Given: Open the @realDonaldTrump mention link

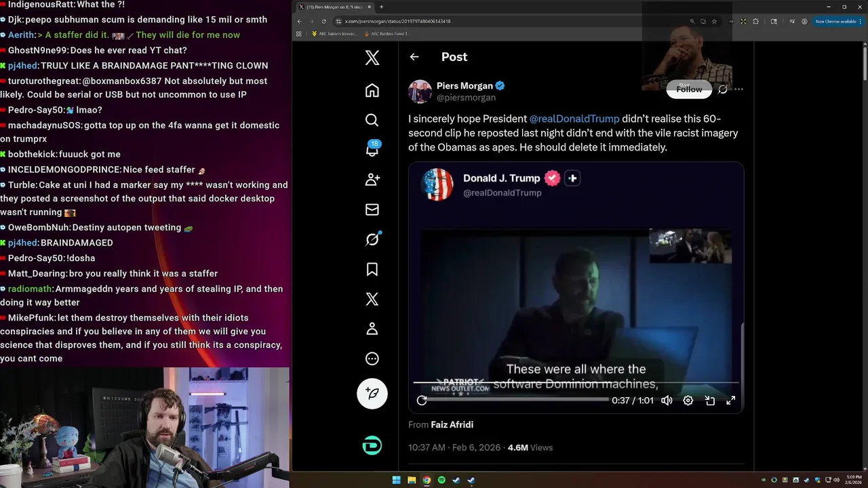Looking at the screenshot, I should [574, 119].
